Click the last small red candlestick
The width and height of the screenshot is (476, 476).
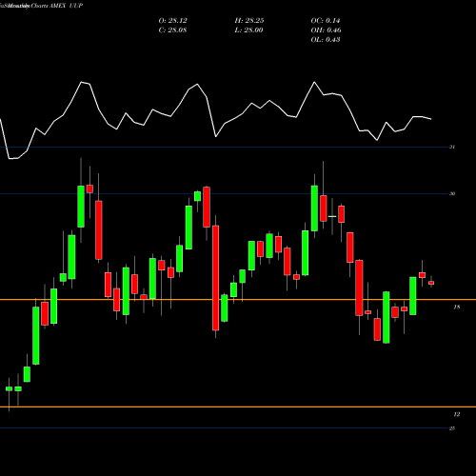[x=431, y=283]
